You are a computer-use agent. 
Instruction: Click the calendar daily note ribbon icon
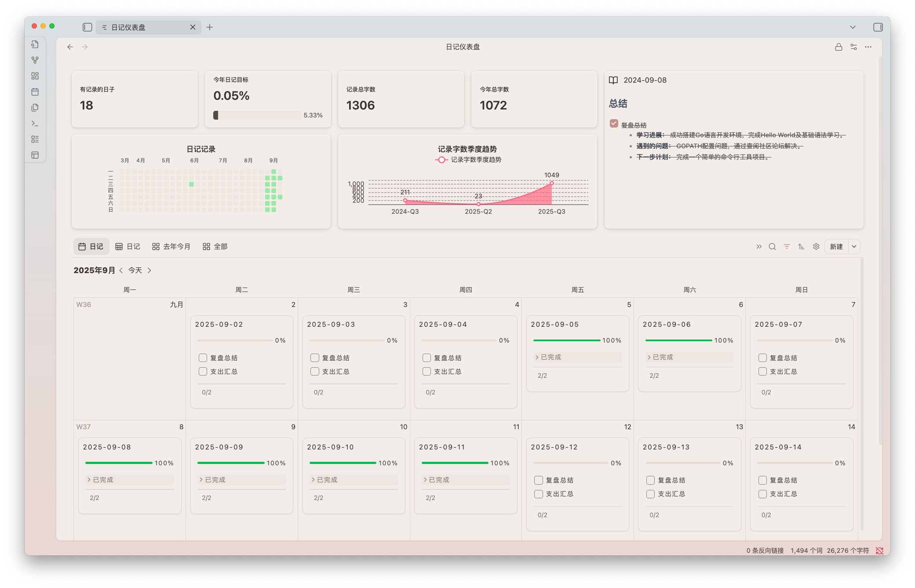(x=35, y=92)
